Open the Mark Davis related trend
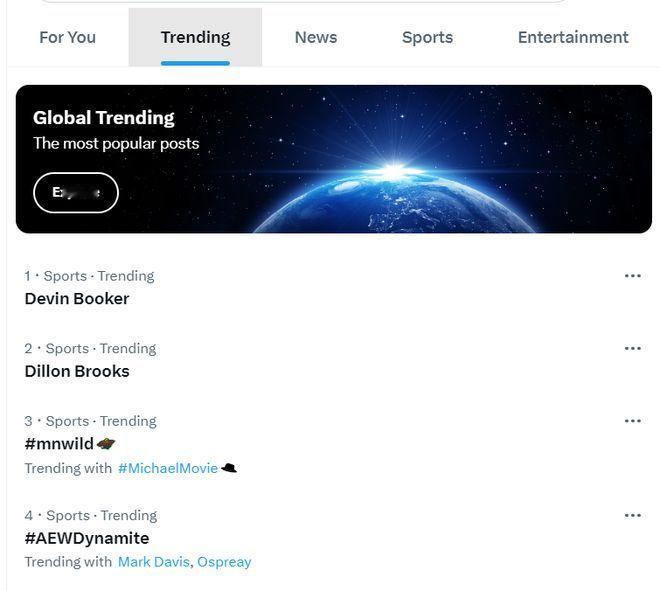 coord(153,562)
